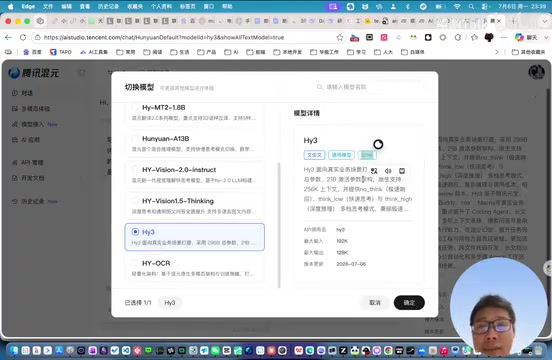Show more bookmarks with the overflow chevron
The height and width of the screenshot is (360, 552).
tap(497, 52)
